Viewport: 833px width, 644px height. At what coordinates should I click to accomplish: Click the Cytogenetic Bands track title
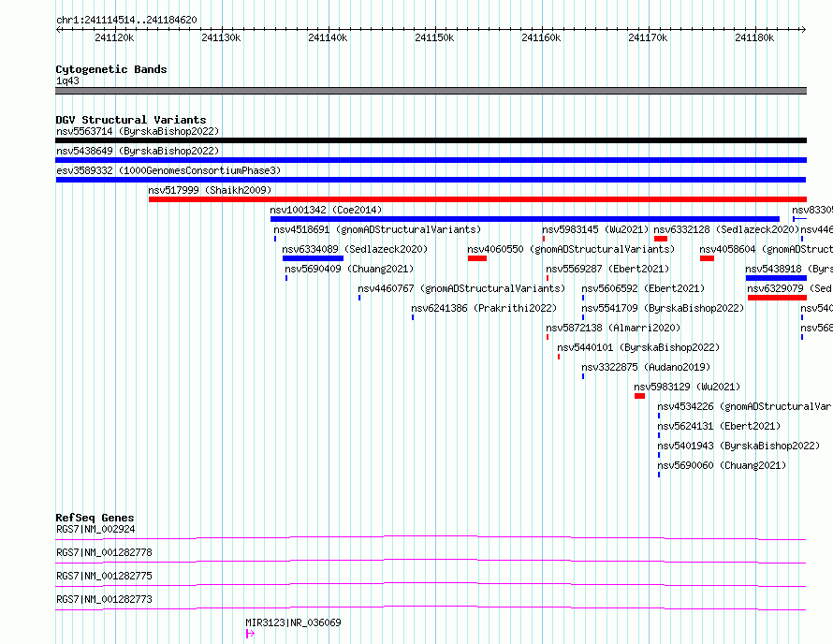pyautogui.click(x=111, y=69)
